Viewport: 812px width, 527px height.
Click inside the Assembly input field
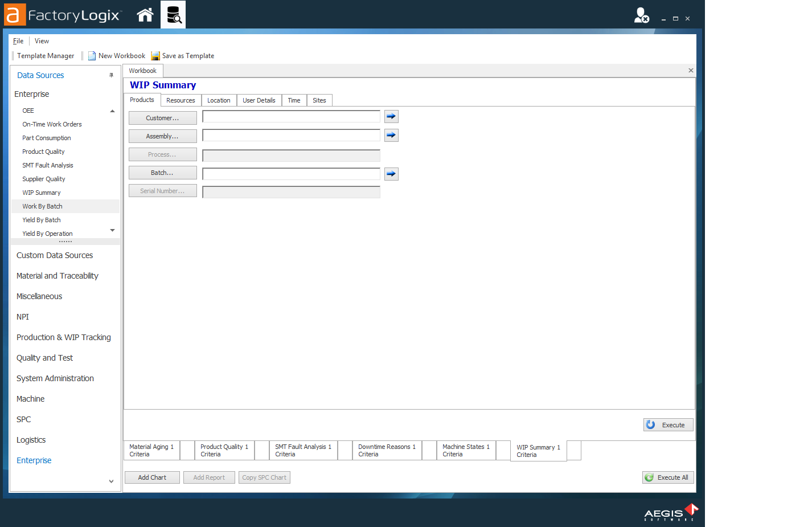(x=290, y=135)
